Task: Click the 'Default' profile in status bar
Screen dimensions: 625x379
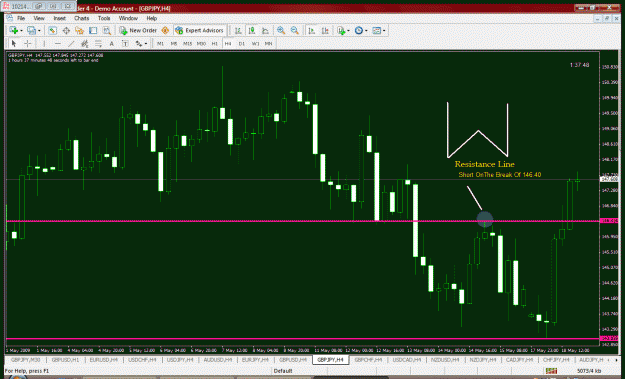Action: tap(283, 371)
